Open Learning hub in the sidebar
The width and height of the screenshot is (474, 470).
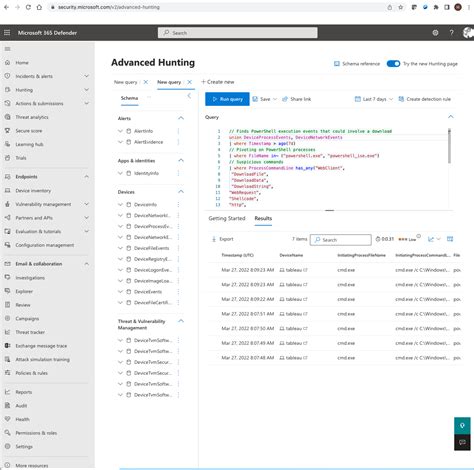click(x=29, y=144)
